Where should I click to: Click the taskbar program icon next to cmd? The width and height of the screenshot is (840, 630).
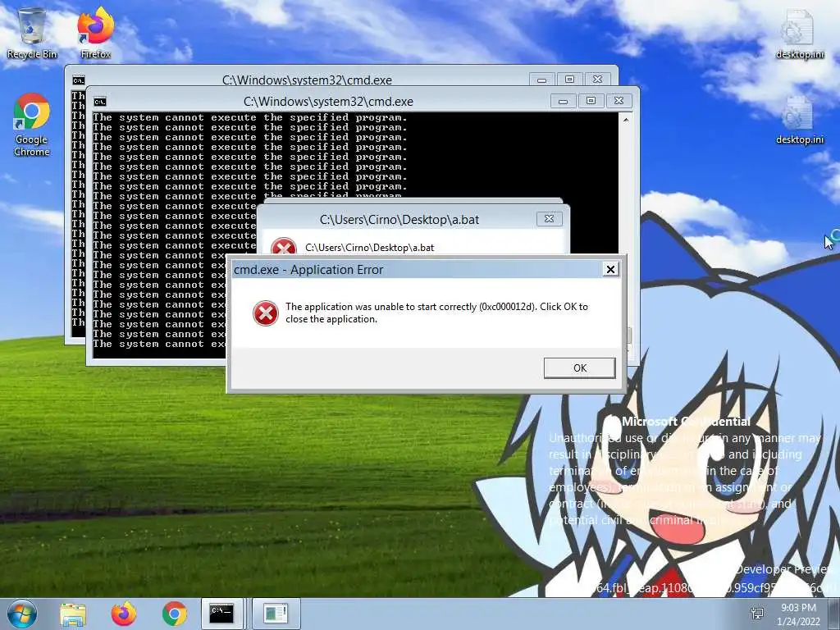(x=276, y=614)
